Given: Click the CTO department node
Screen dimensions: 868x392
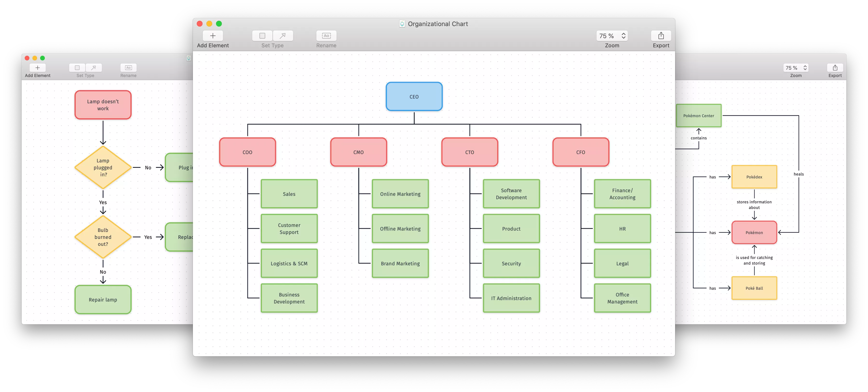Looking at the screenshot, I should [469, 152].
